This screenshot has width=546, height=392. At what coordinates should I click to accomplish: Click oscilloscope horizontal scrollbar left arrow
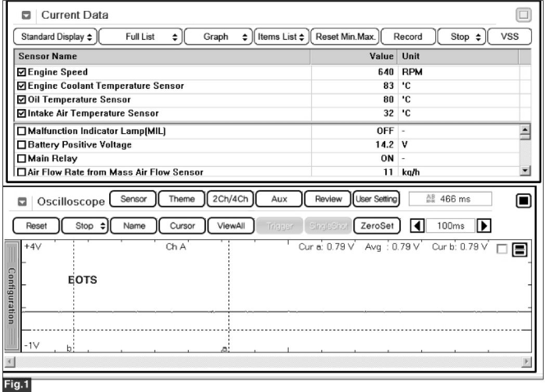pos(10,362)
